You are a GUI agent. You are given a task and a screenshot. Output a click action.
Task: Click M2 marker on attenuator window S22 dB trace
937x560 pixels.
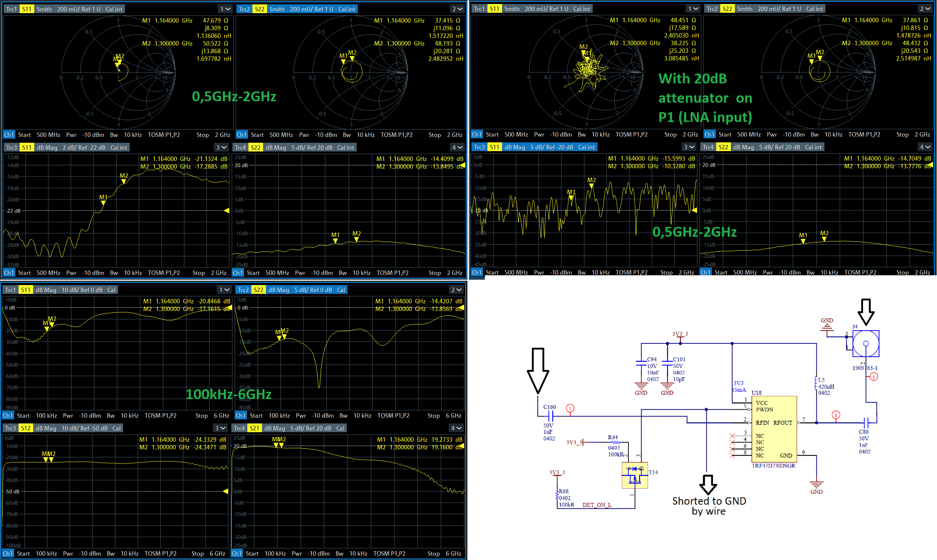824,239
